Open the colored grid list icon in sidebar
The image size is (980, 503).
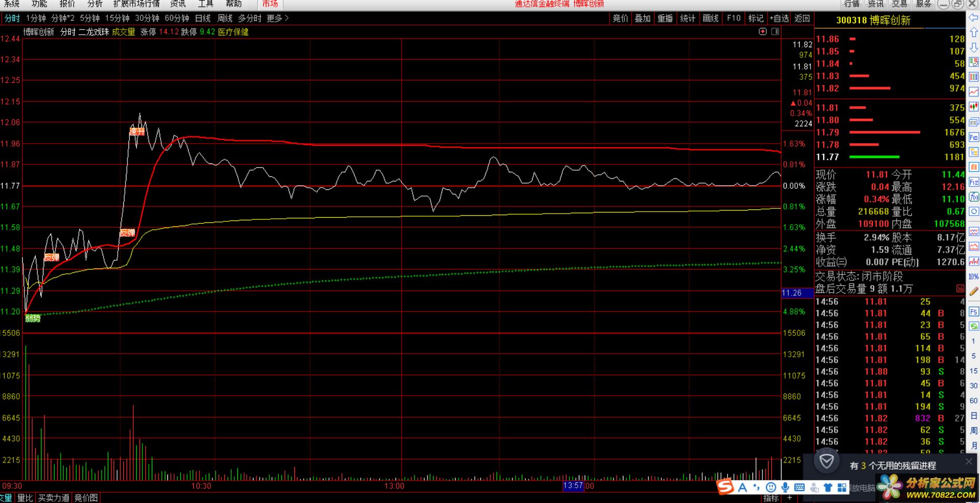tap(974, 77)
